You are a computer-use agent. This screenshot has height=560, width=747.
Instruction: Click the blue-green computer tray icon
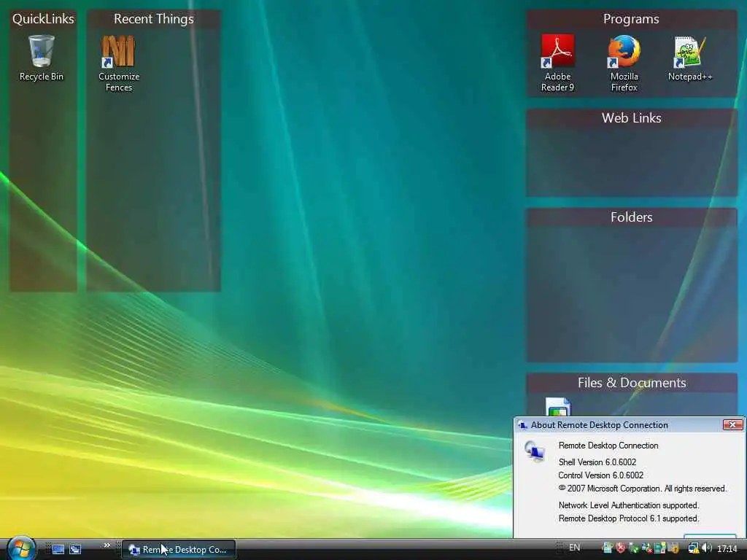click(x=660, y=548)
